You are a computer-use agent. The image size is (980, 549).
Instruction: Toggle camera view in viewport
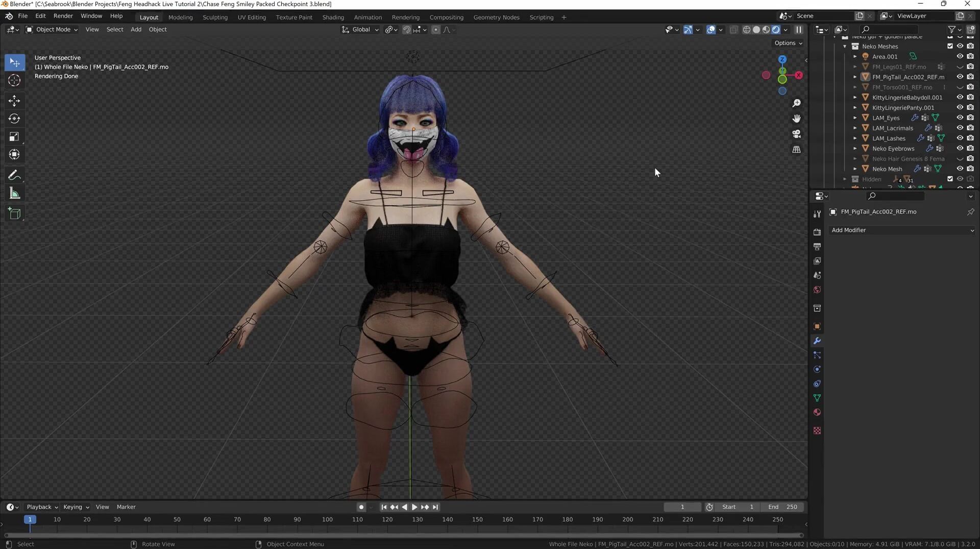click(796, 134)
